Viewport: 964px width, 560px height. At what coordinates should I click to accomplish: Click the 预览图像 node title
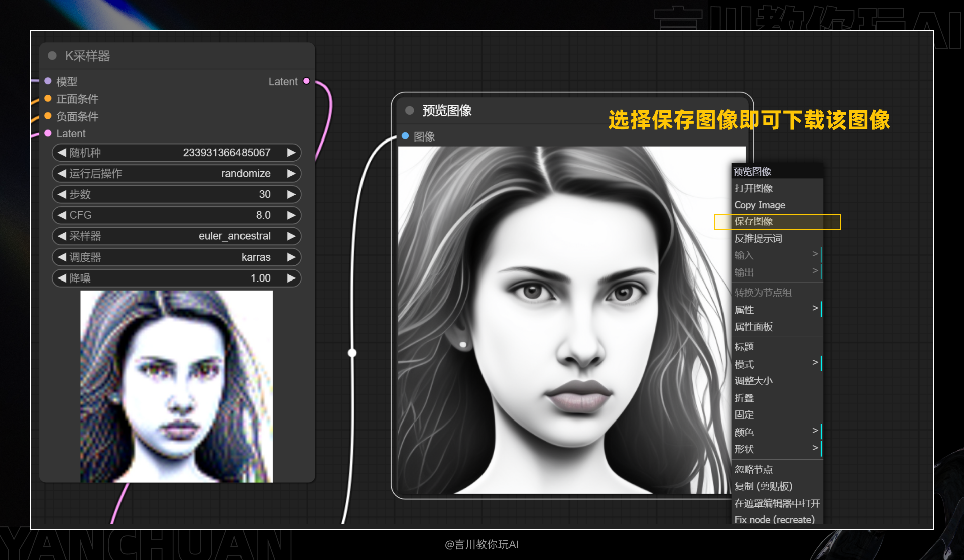[x=447, y=110]
